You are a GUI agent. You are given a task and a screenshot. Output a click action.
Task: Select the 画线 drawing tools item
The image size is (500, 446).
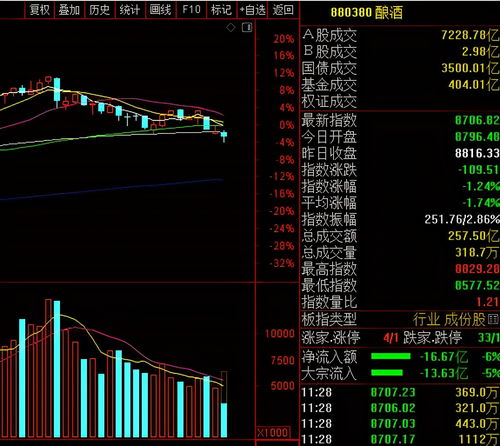160,10
